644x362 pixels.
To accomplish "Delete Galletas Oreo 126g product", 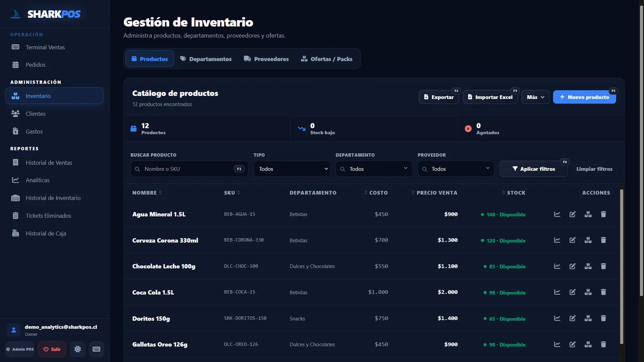I will pos(603,344).
